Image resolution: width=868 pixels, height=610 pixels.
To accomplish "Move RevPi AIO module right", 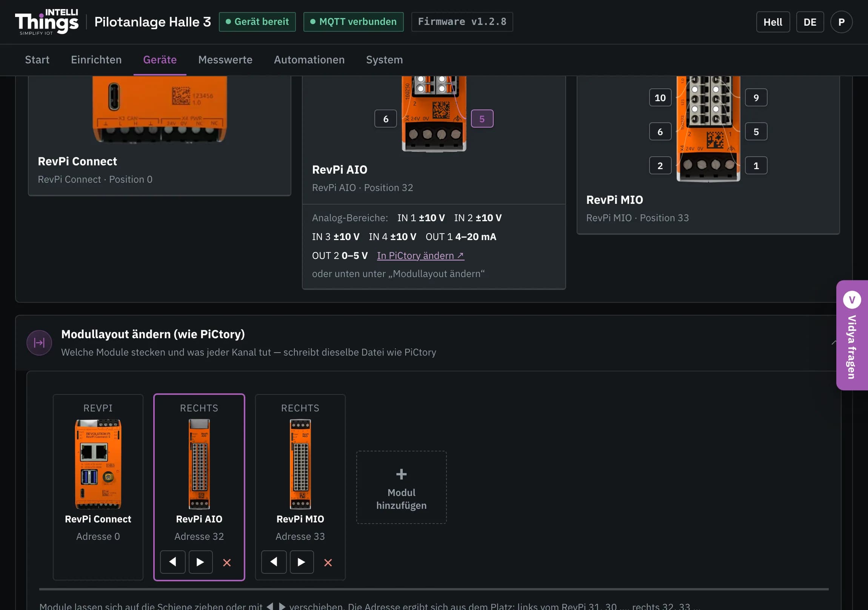I will (x=200, y=562).
